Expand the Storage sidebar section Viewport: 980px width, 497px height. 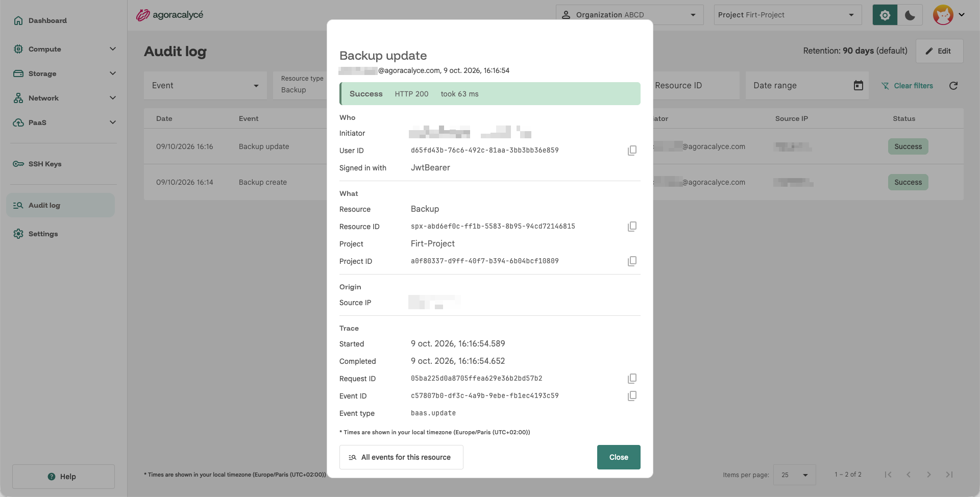point(65,73)
